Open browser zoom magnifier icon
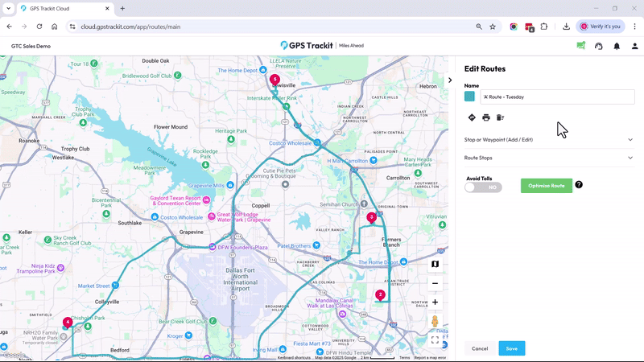Viewport: 644px width, 362px height. [x=479, y=27]
